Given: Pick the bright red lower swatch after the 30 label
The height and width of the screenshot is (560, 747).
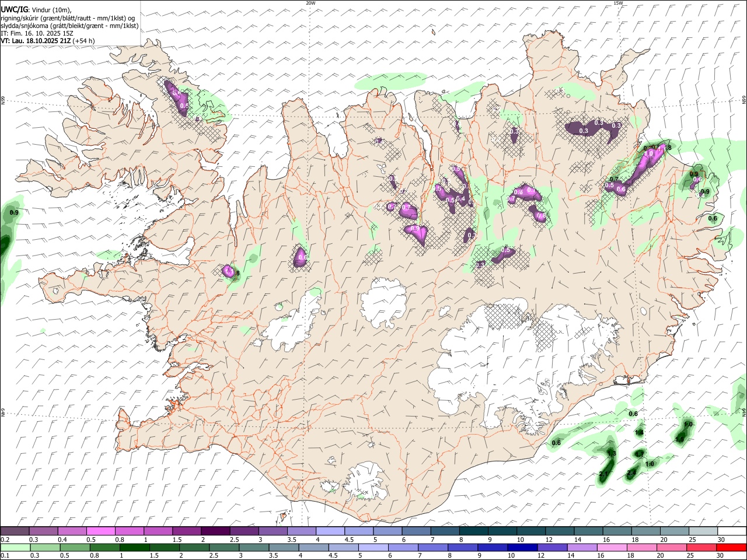Looking at the screenshot, I should pos(731,547).
